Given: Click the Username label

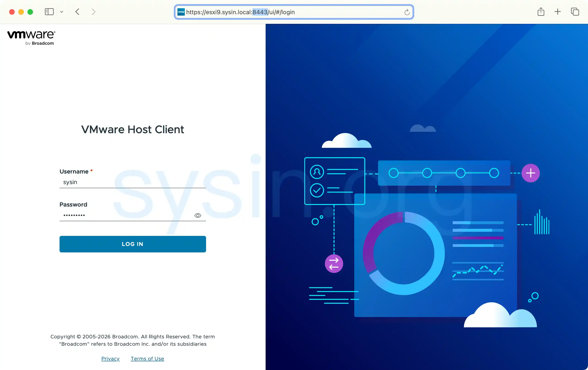Looking at the screenshot, I should point(74,171).
